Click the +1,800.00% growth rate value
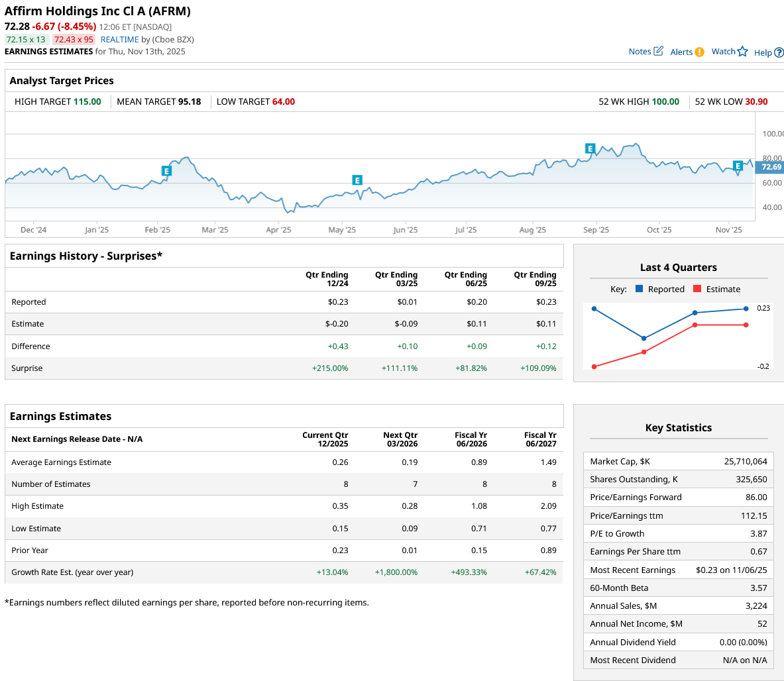 [x=396, y=572]
